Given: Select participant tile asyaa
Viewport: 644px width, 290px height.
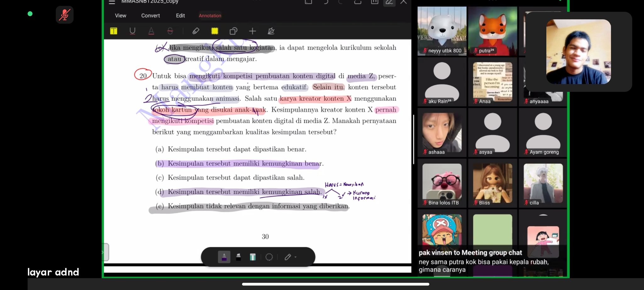Looking at the screenshot, I should pyautogui.click(x=492, y=132).
